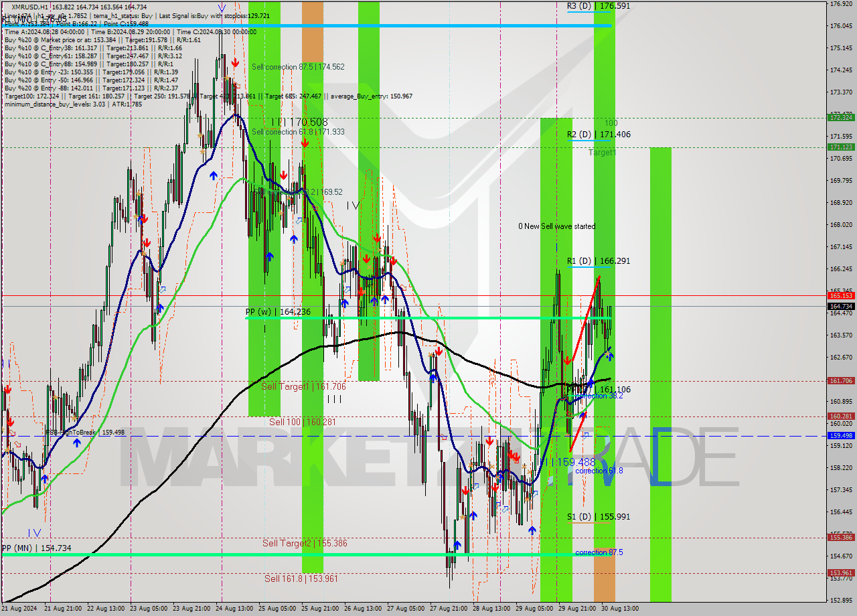This screenshot has height=616, width=857.
Task: Click red price tag 165.153 on axis
Action: (841, 295)
